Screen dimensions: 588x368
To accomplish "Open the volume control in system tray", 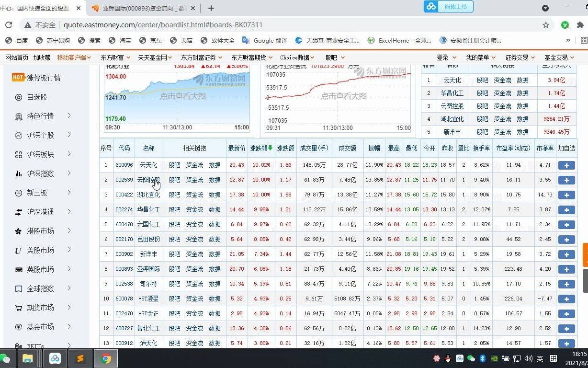I will tap(529, 358).
